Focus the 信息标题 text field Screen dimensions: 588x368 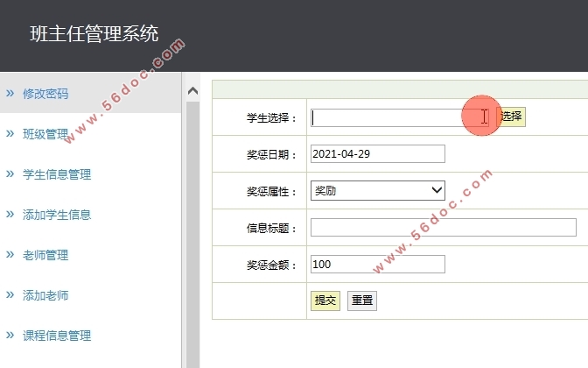click(x=443, y=228)
